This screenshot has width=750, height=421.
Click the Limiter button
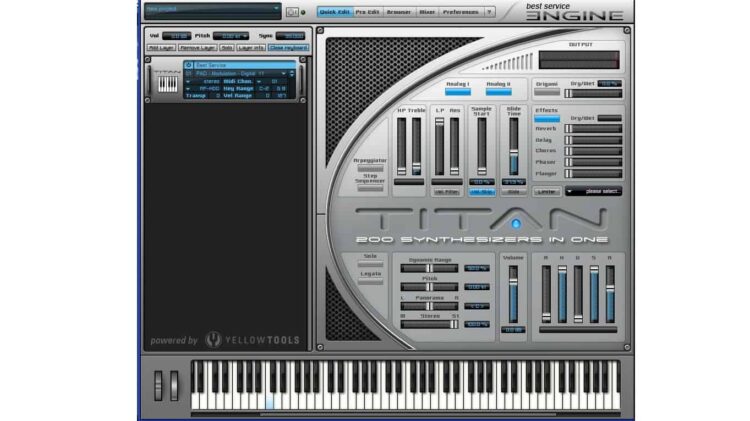point(547,191)
